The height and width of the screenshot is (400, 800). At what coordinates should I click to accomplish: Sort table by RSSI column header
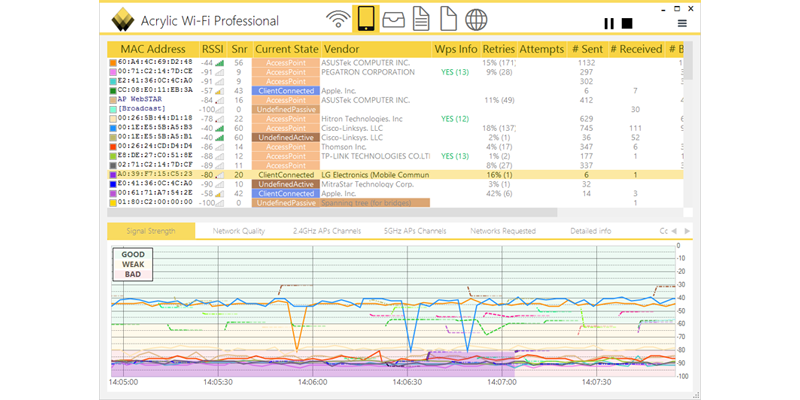tap(212, 49)
